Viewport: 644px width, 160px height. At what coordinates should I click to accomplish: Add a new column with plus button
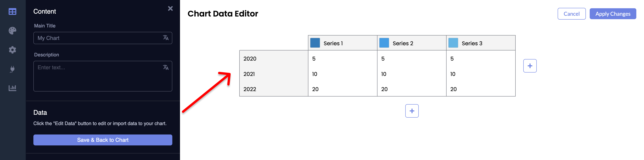point(530,66)
